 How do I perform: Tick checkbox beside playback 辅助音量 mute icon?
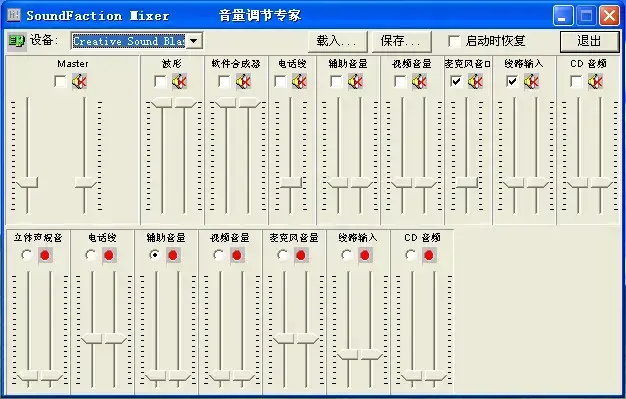click(336, 82)
